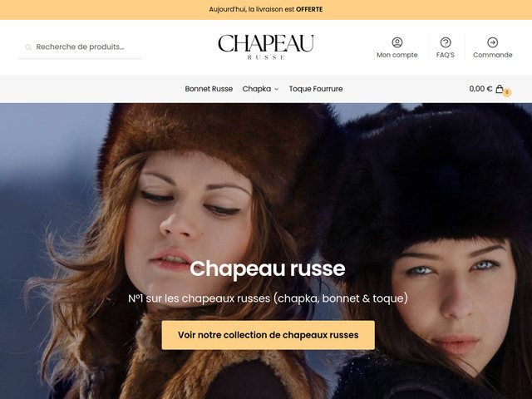This screenshot has width=532, height=399.
Task: Click the Commande text link
Action: pos(492,55)
